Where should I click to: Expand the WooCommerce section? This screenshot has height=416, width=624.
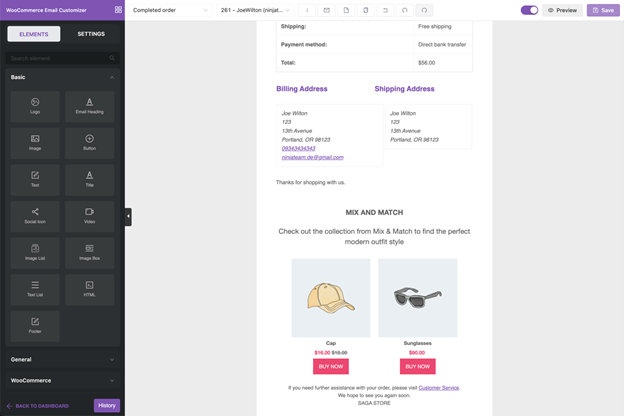pos(62,381)
